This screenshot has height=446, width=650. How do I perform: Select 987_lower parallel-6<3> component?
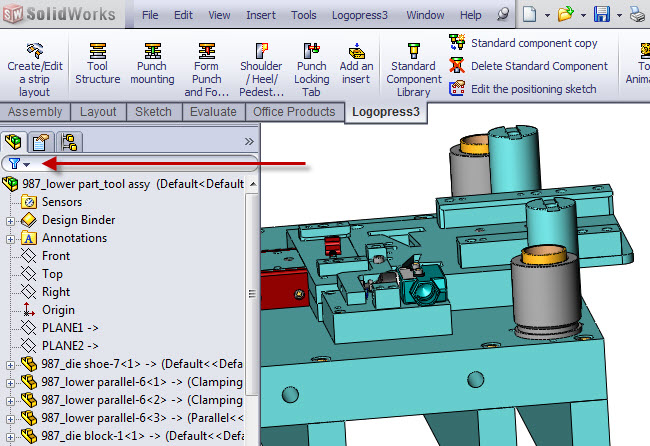pos(132,418)
